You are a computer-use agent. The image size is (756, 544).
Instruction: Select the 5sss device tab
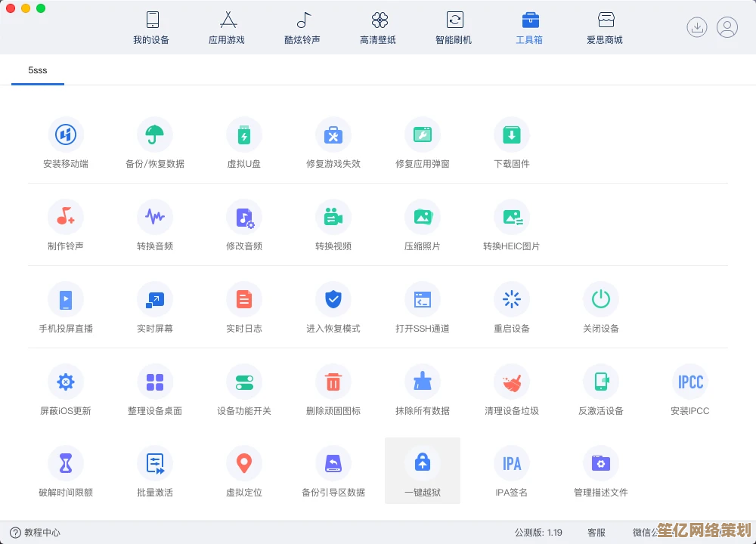(x=38, y=70)
